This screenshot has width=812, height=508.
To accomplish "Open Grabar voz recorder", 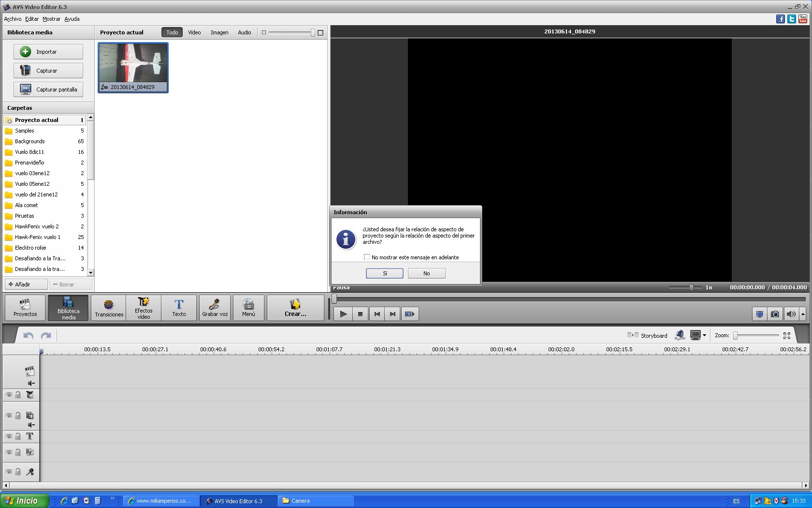I will tap(215, 308).
